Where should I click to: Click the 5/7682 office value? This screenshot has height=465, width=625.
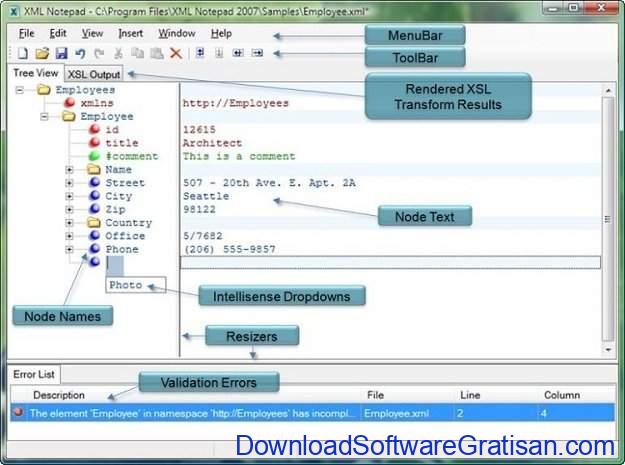click(x=202, y=236)
